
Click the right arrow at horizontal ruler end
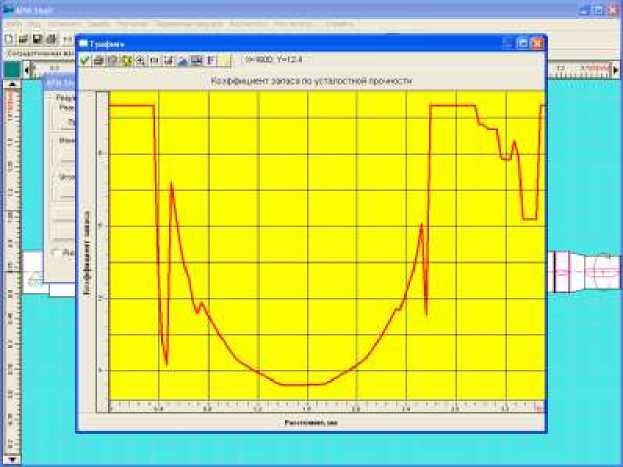615,69
